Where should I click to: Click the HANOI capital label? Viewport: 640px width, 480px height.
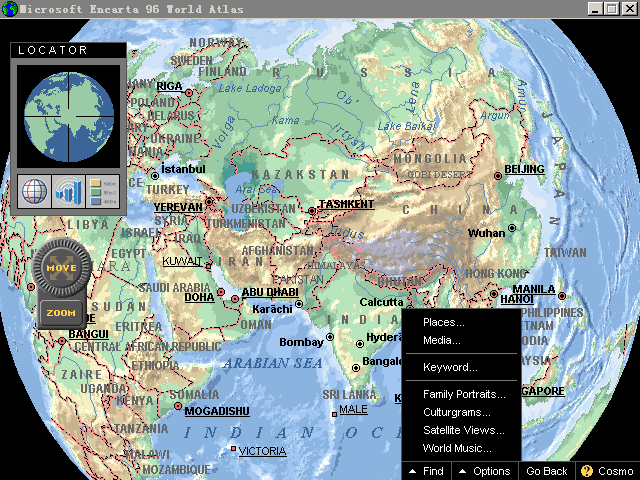(x=517, y=299)
